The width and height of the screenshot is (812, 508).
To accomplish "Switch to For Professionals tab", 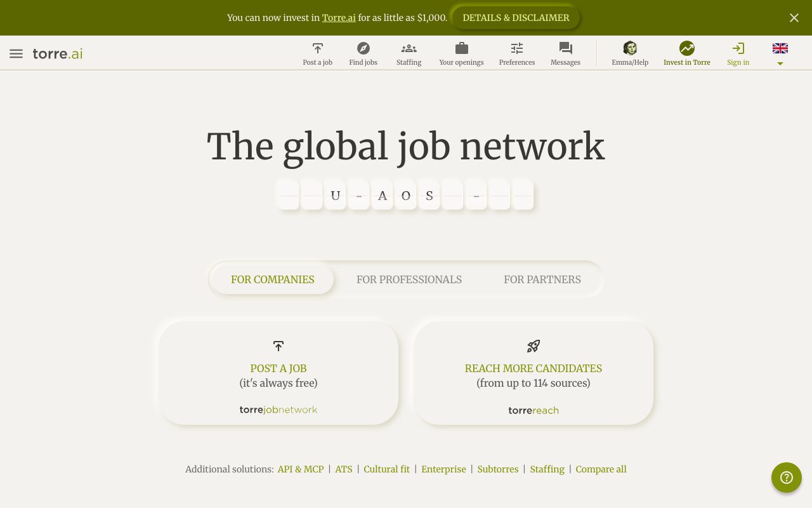I will [x=409, y=279].
